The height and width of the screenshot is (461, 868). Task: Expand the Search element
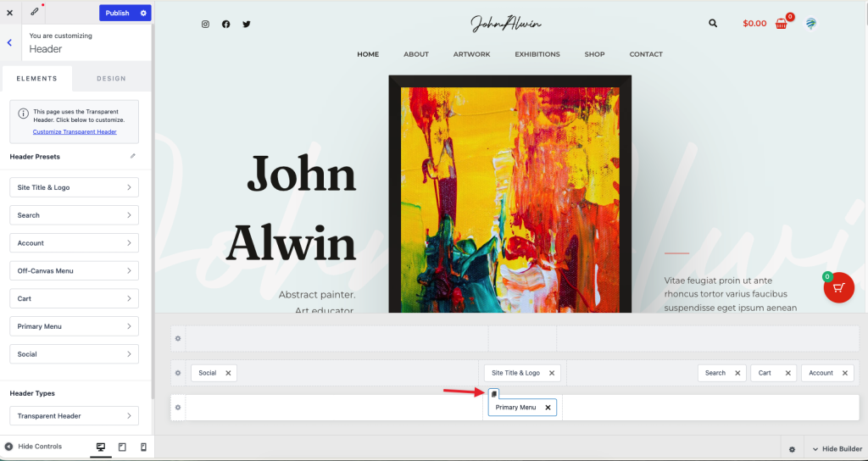point(75,215)
